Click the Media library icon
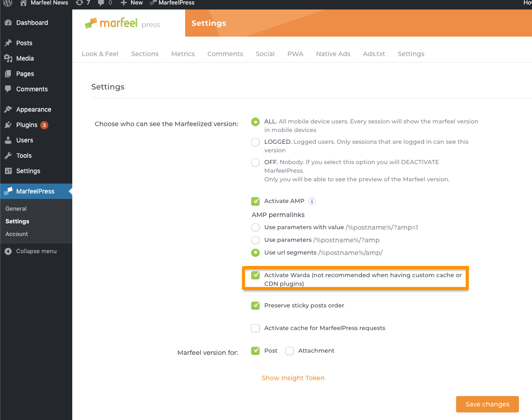 tap(8, 58)
